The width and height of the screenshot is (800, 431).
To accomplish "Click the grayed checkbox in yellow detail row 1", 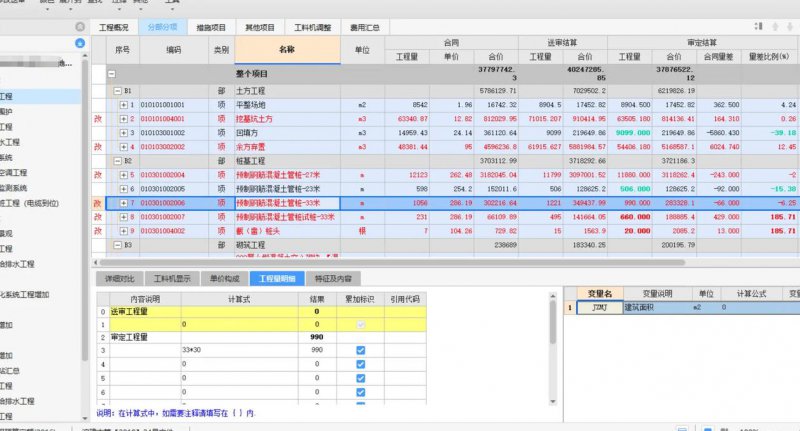I will coord(361,324).
